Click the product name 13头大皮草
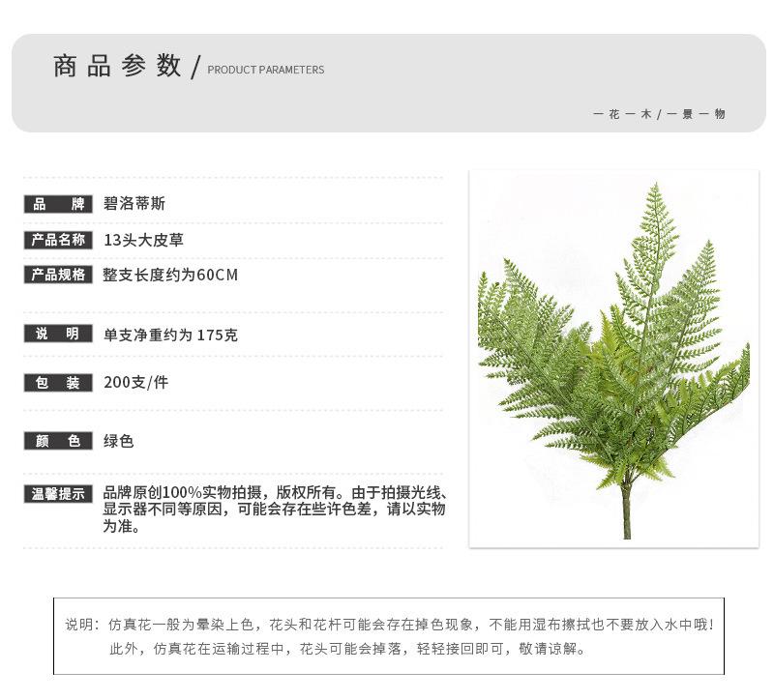The height and width of the screenshot is (700, 774). 143,240
